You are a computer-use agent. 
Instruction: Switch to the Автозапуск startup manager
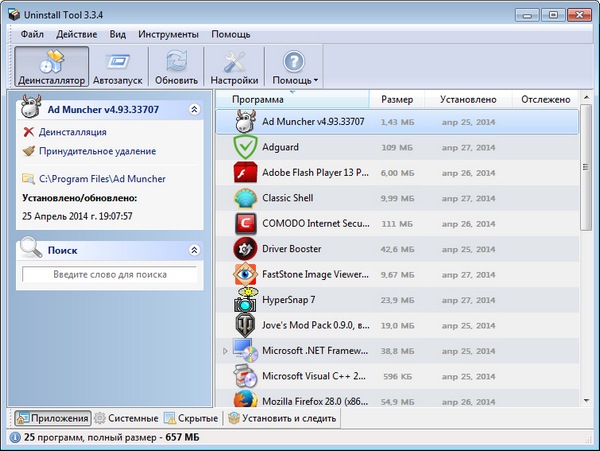(x=118, y=66)
